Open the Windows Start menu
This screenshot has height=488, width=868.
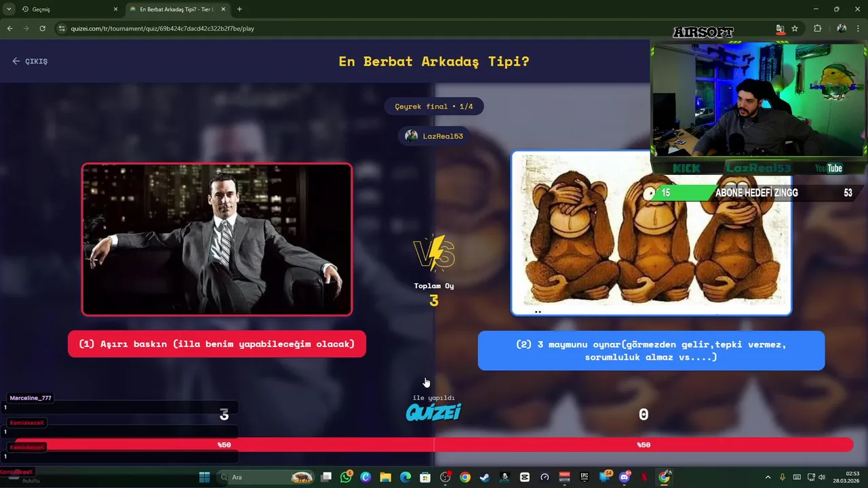204,477
